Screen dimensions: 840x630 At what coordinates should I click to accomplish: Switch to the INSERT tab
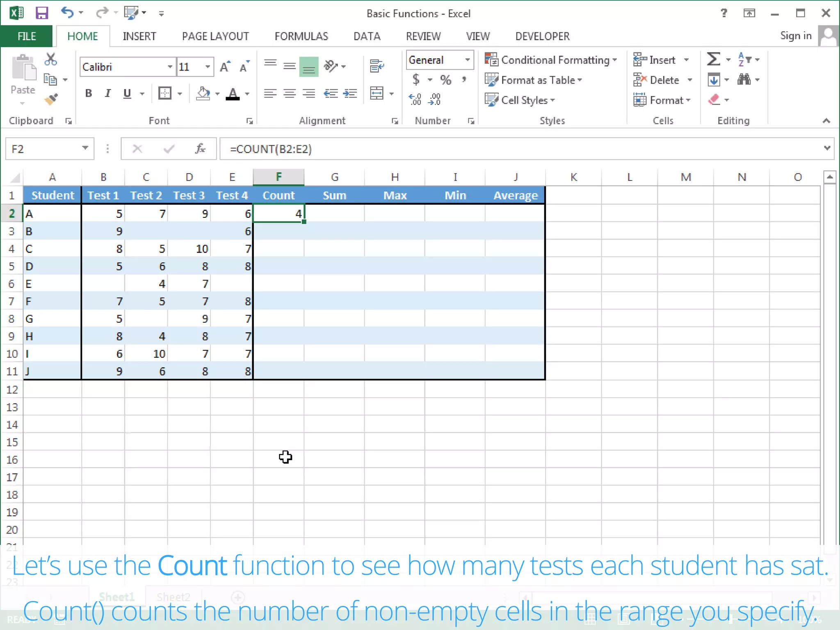[139, 36]
